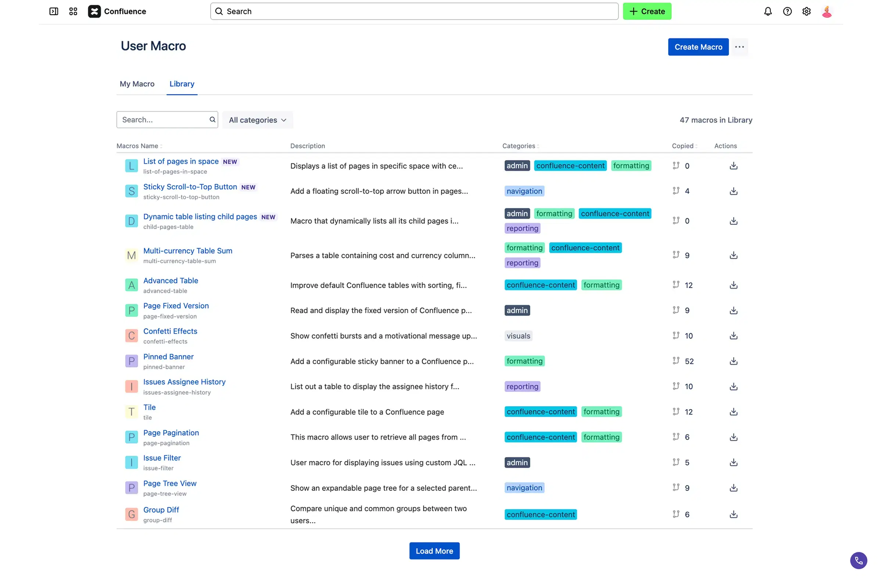This screenshot has width=882, height=588.
Task: Click the Group Diff G avatar icon
Action: (x=132, y=515)
